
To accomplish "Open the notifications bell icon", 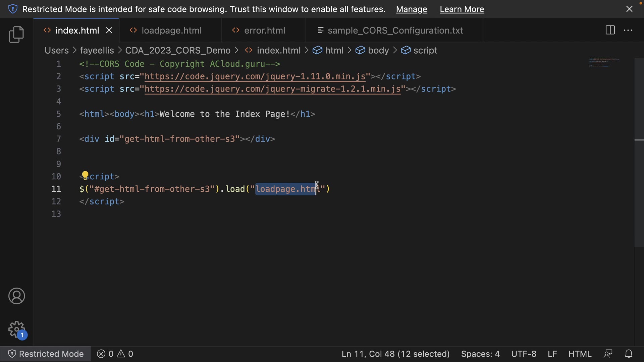I will 629,354.
